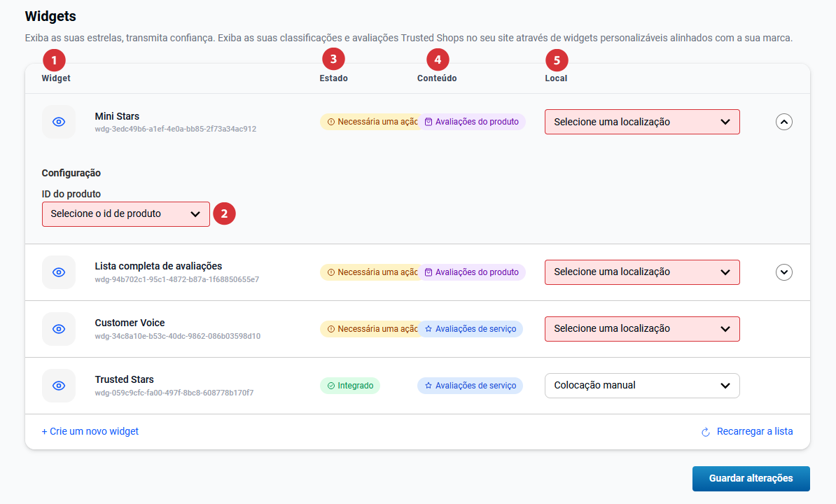This screenshot has height=504, width=836.
Task: Click Crie um novo widget link
Action: point(90,431)
